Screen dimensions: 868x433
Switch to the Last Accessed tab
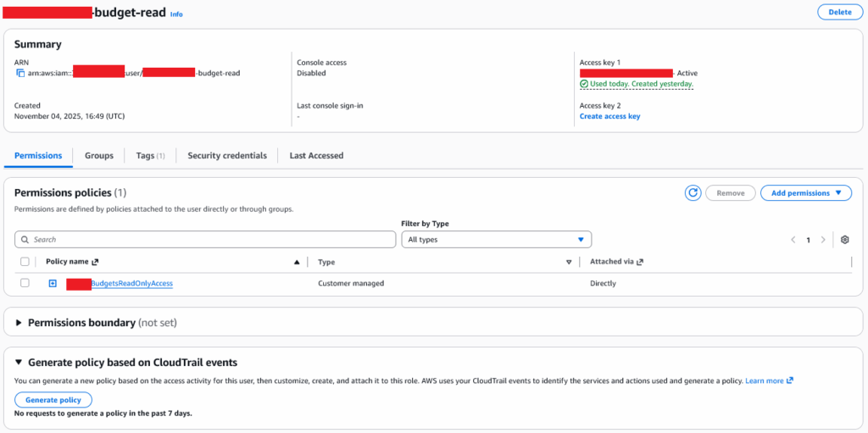(316, 156)
